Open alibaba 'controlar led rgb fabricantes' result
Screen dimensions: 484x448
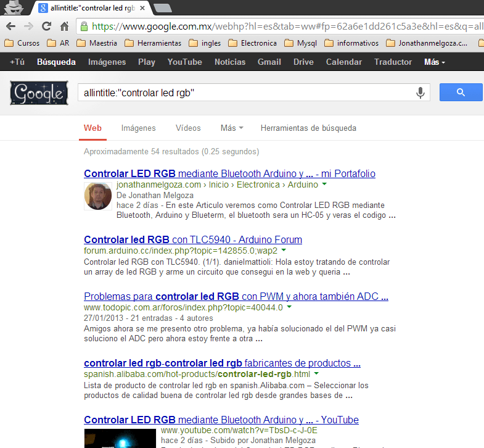[x=222, y=363]
